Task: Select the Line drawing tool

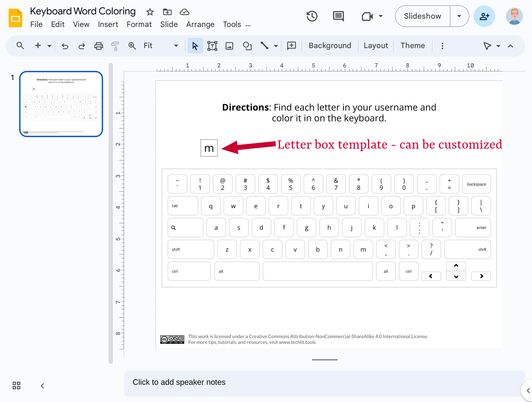Action: (265, 46)
